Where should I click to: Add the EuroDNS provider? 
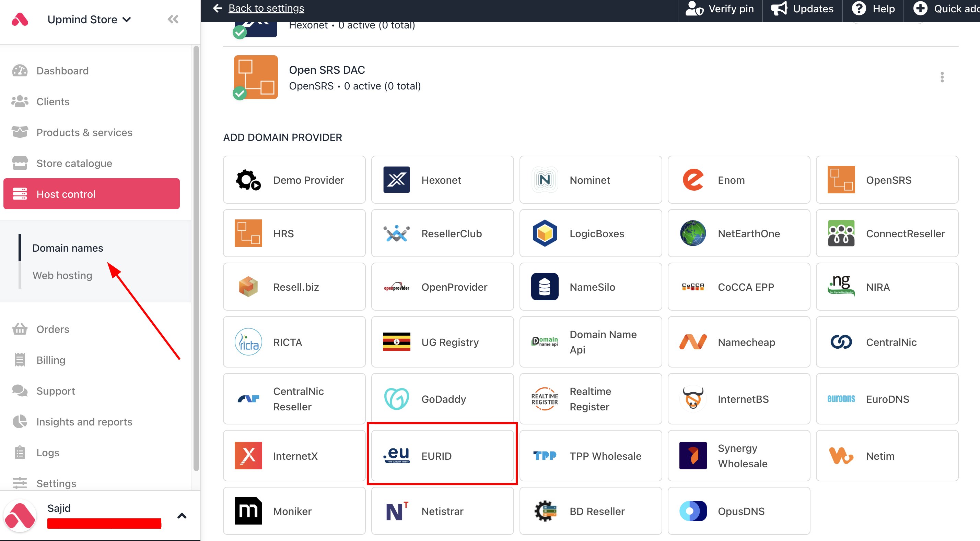pos(887,399)
